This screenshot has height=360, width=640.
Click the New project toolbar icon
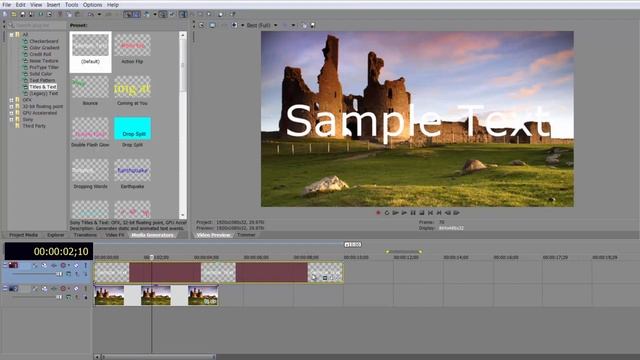pos(5,14)
